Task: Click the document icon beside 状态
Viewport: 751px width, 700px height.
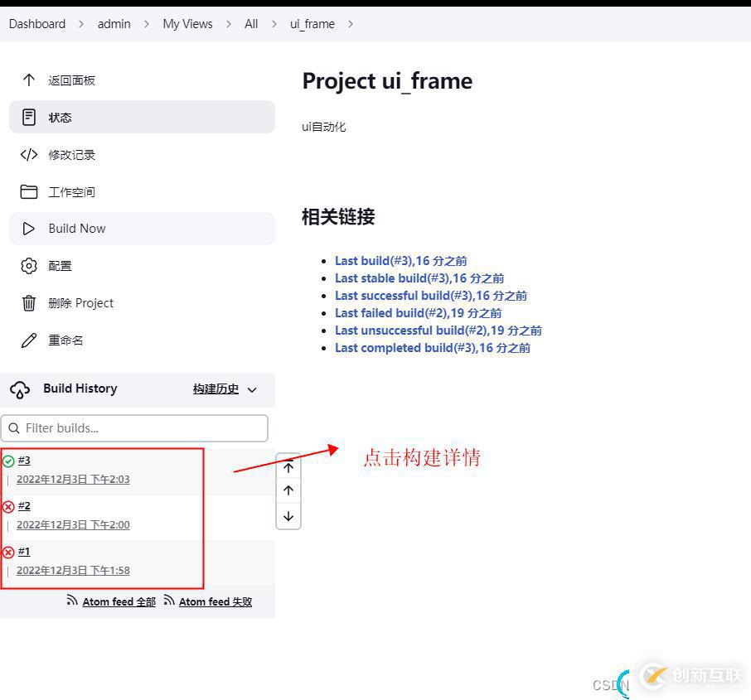Action: pos(29,118)
